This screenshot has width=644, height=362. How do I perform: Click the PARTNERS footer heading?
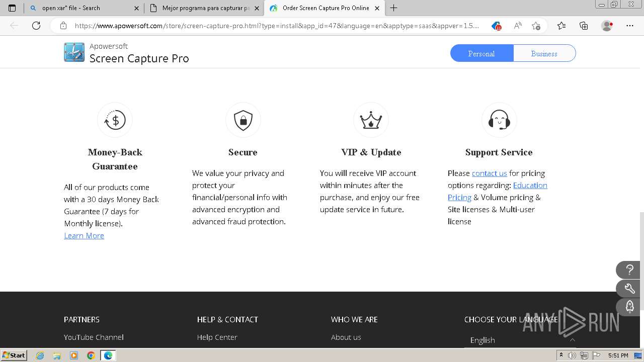(82, 320)
